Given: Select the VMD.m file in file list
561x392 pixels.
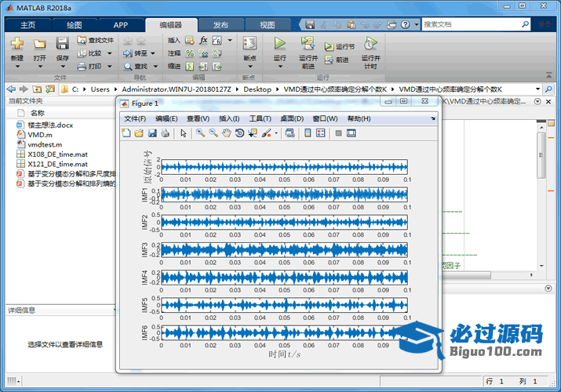Looking at the screenshot, I should pos(39,135).
